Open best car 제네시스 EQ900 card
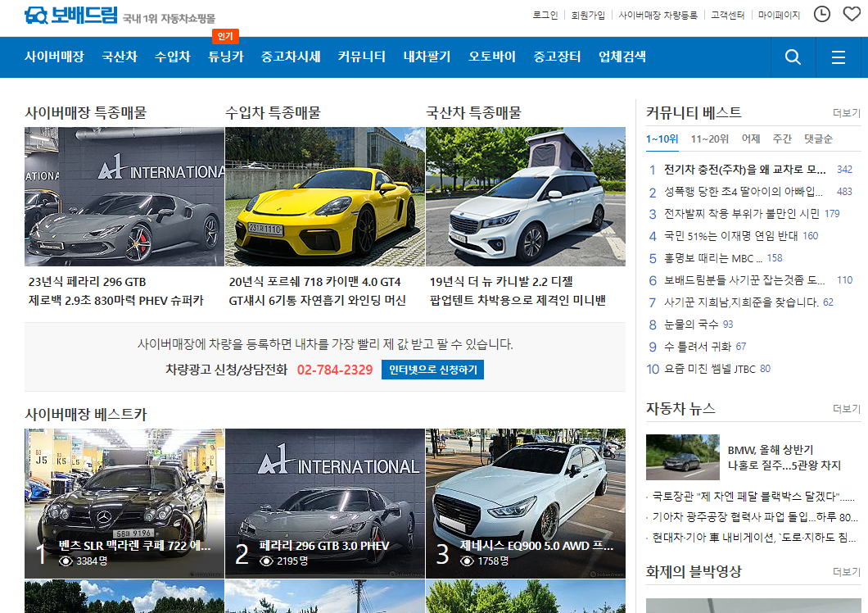 pyautogui.click(x=526, y=503)
